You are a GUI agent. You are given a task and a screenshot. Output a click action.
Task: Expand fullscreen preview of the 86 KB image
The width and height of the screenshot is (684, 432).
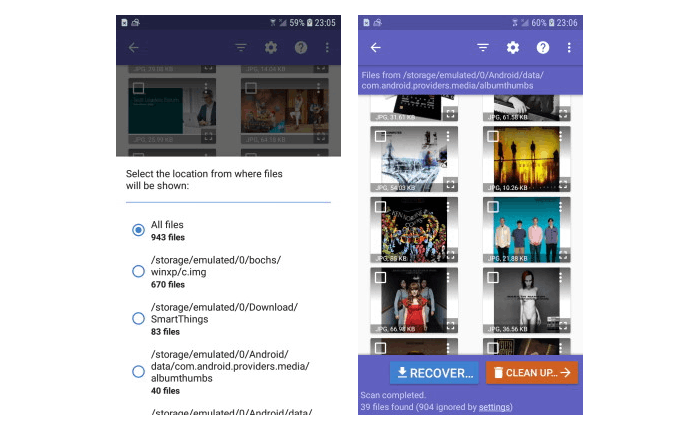450,255
